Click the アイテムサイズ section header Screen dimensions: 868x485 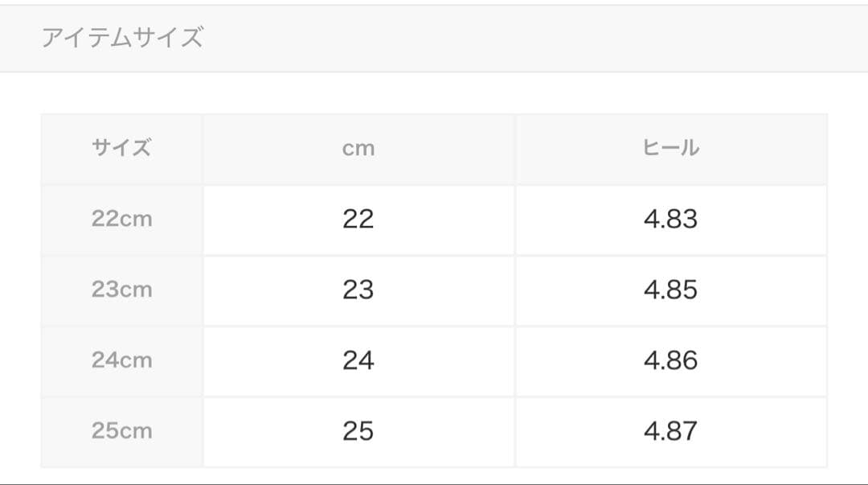[122, 38]
